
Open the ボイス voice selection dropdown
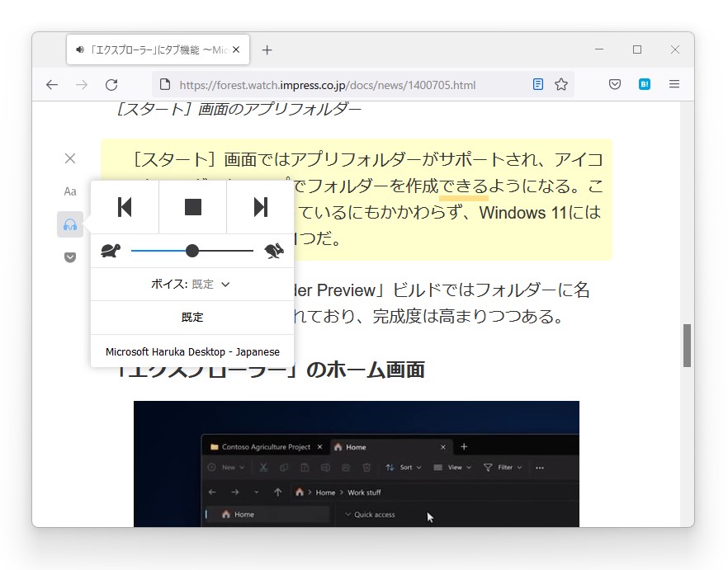tap(191, 284)
